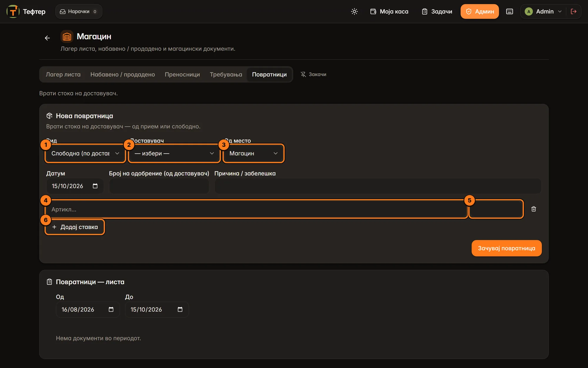Open the Нарачки inbox button

point(78,11)
